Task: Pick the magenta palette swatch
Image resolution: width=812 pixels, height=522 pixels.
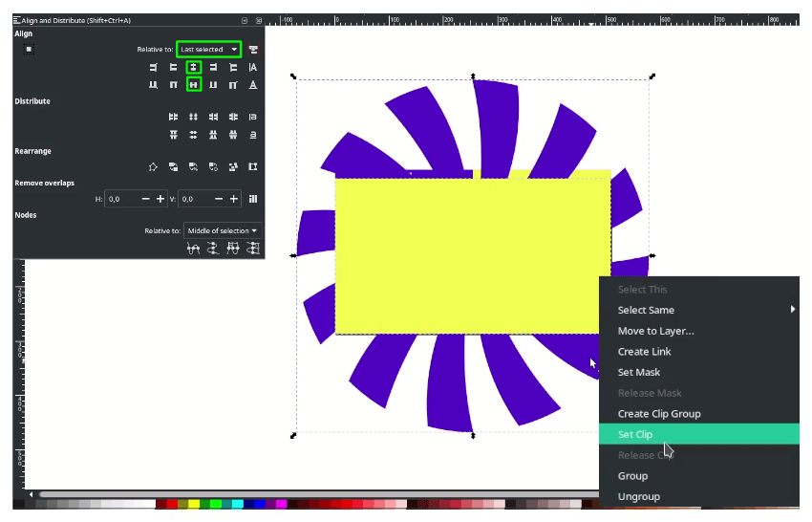Action: point(281,504)
